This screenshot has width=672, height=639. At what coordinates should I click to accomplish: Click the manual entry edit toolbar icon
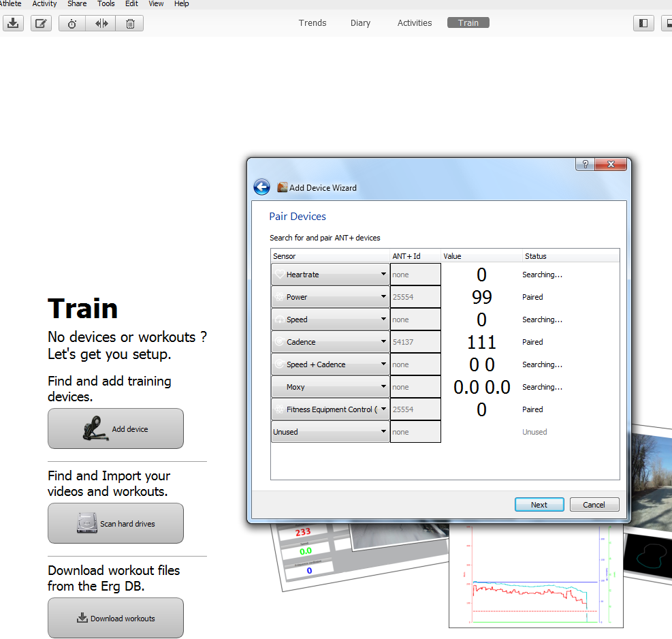41,23
